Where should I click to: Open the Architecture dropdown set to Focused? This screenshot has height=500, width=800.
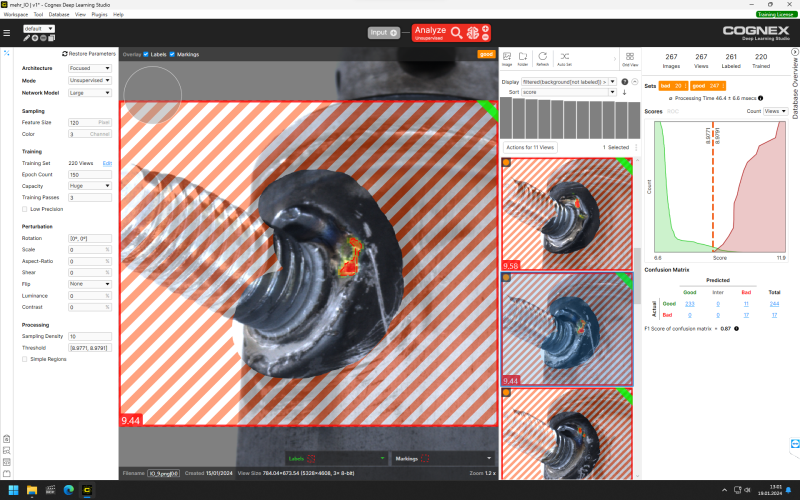coord(90,68)
